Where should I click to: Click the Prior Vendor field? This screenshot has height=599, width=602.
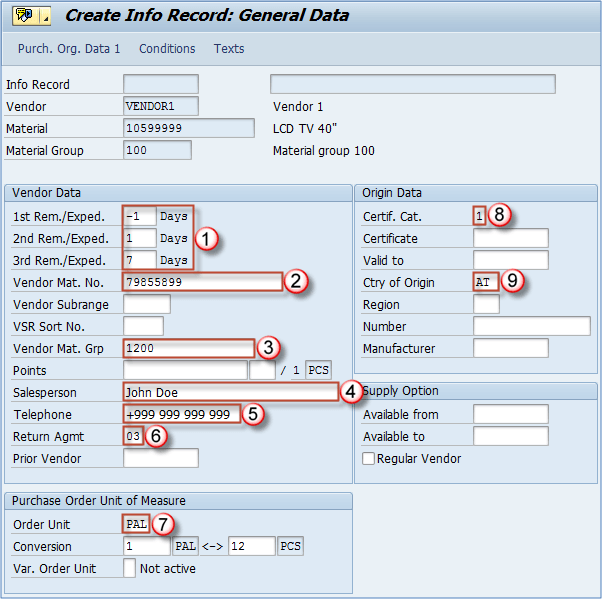pos(160,458)
